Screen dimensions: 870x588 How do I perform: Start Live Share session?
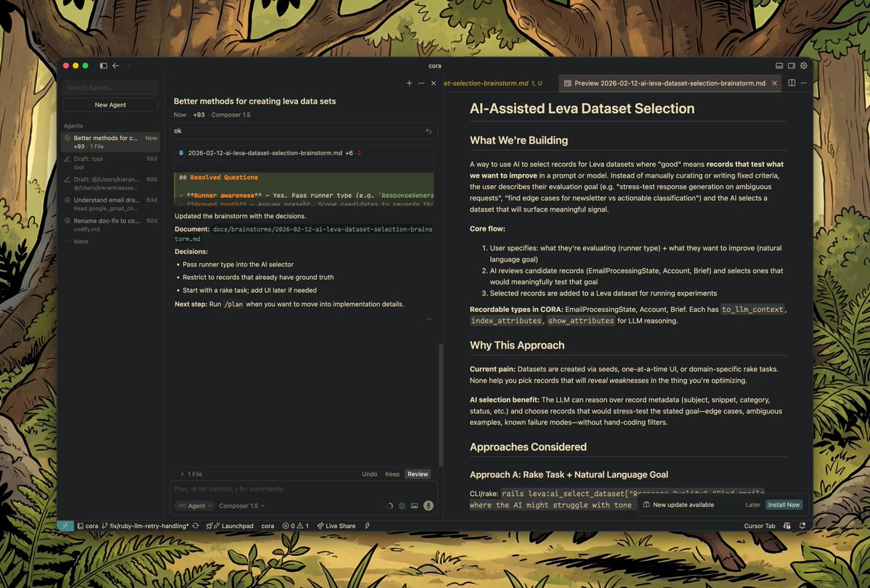(x=336, y=526)
